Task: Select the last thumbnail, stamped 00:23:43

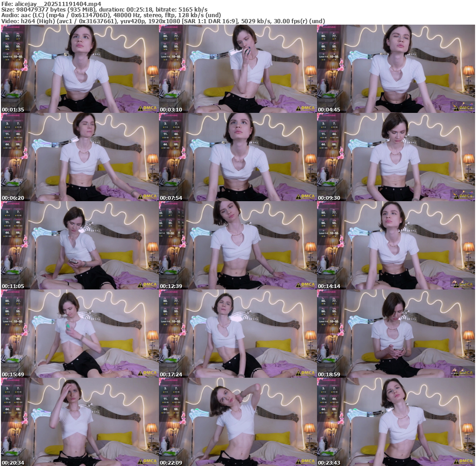Action: [x=396, y=422]
